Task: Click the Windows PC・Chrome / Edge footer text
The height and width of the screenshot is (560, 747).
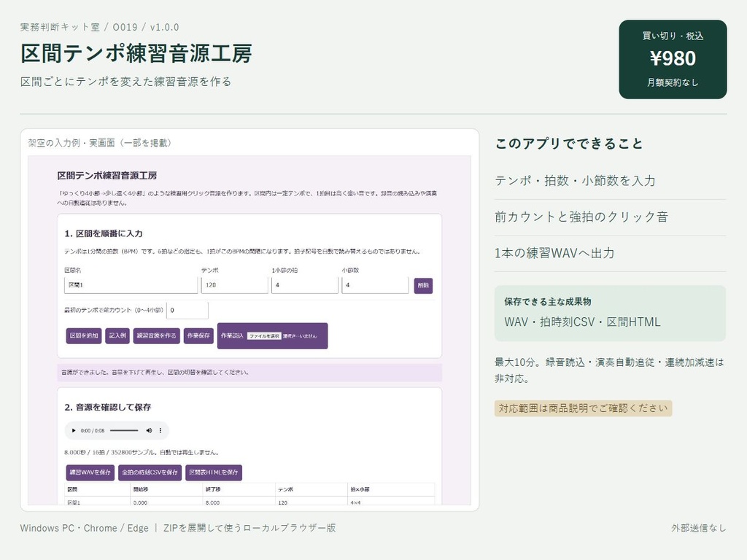Action: (85, 528)
